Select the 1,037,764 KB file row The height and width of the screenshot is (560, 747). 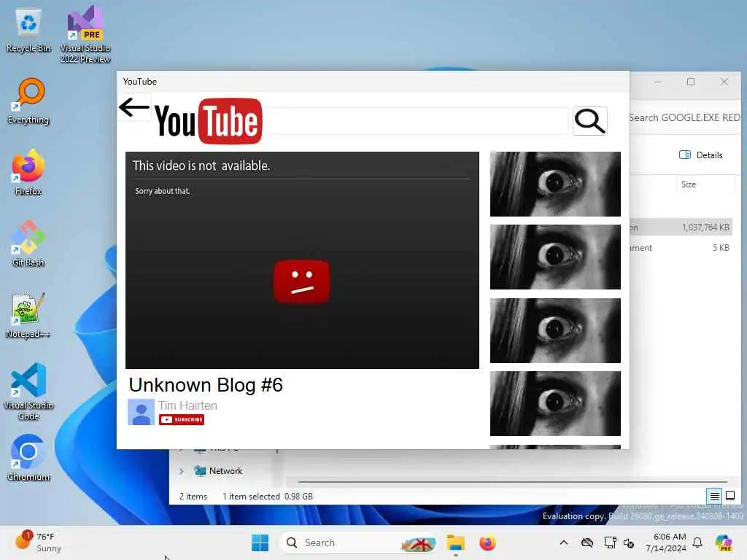(x=680, y=227)
